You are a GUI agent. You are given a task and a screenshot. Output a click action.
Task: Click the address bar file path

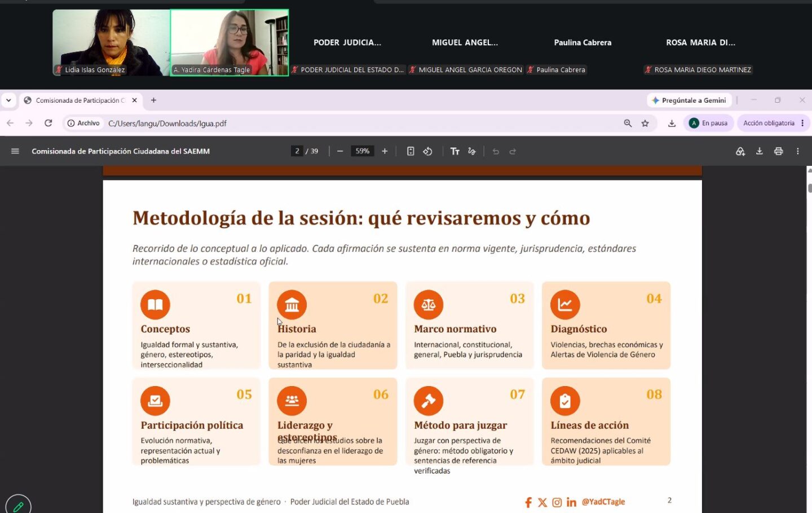pyautogui.click(x=167, y=123)
